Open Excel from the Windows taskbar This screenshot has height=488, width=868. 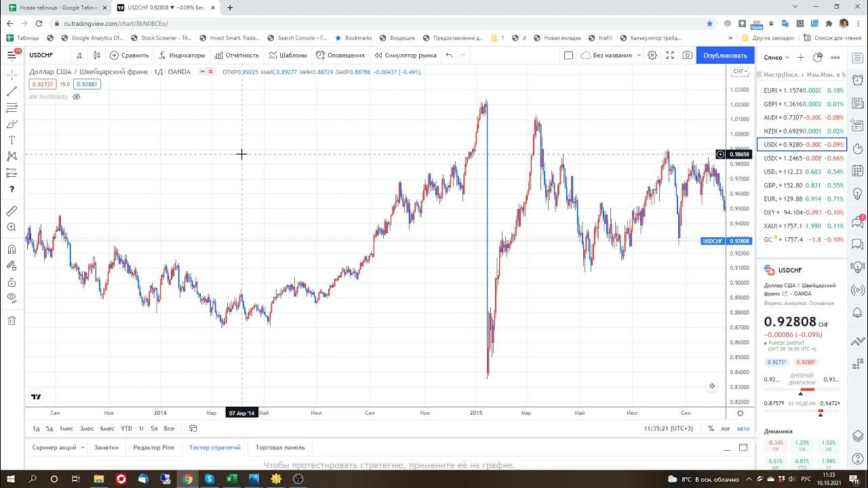[x=231, y=479]
